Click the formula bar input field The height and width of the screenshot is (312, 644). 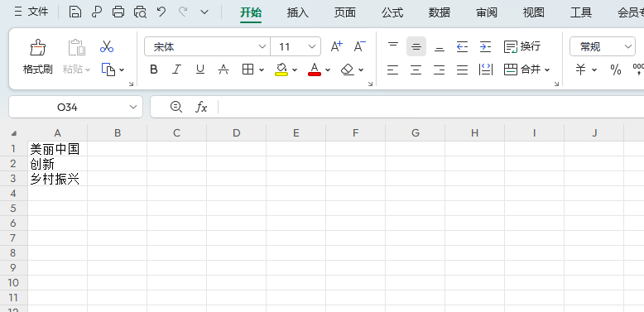click(x=431, y=108)
